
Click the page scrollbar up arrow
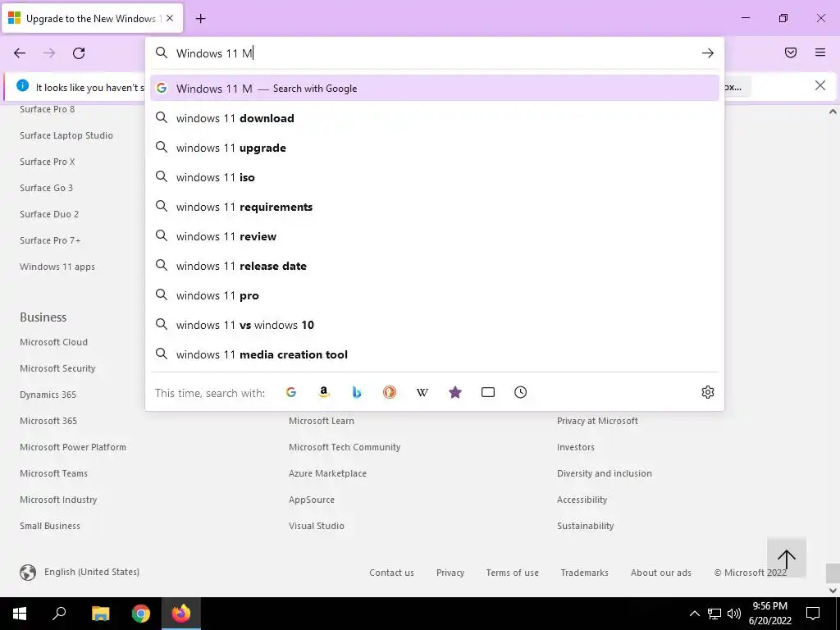click(x=833, y=112)
